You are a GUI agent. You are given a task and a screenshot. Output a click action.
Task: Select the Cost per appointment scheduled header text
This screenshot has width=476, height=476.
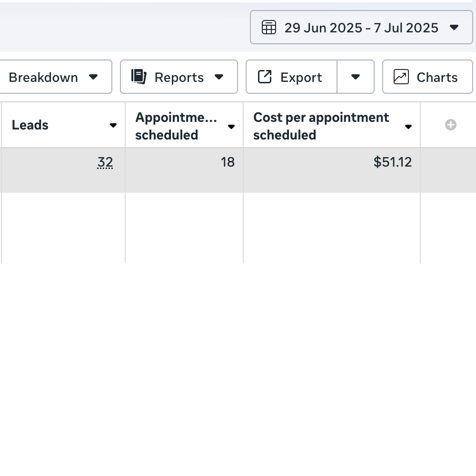coord(321,126)
